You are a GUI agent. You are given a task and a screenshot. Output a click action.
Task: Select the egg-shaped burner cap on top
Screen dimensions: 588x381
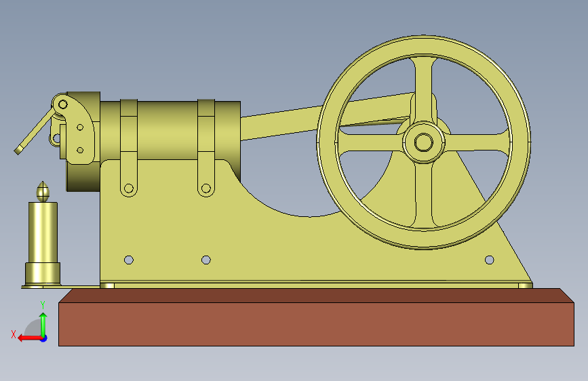[43, 192]
